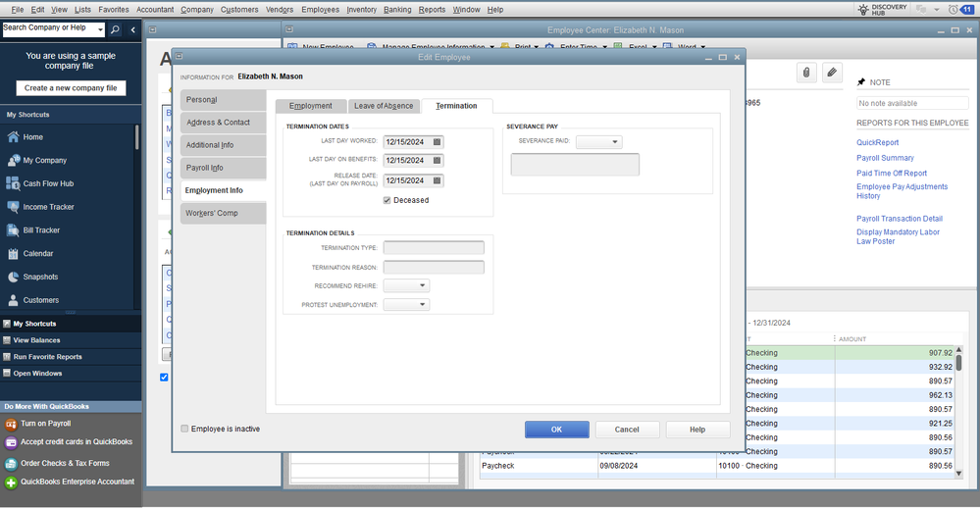Viewport: 980px width, 508px height.
Task: Open the Banking menu
Action: coord(397,10)
